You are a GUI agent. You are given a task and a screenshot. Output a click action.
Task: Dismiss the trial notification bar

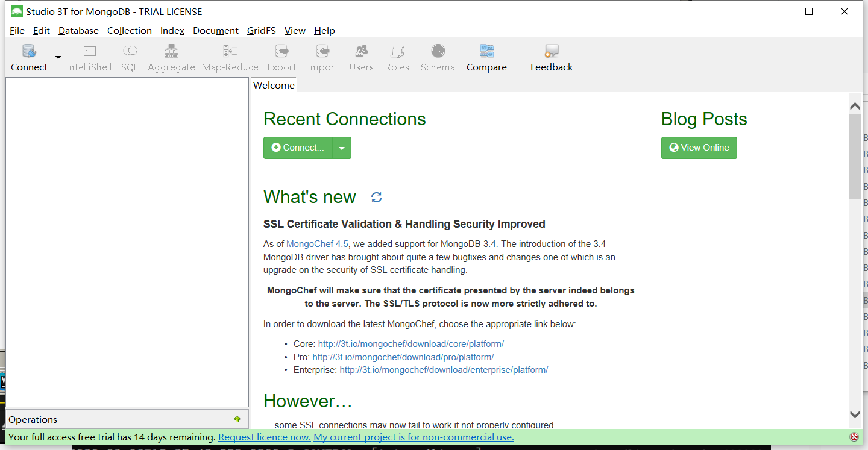(x=854, y=437)
